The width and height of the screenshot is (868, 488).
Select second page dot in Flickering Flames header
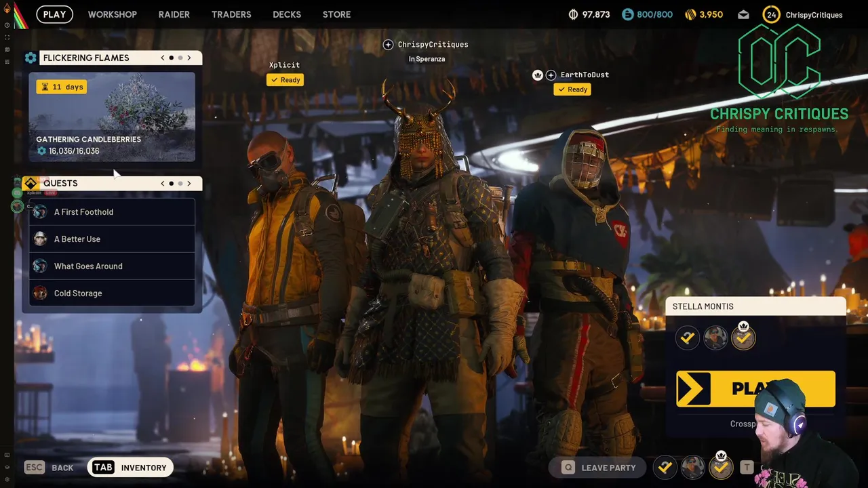pos(180,58)
